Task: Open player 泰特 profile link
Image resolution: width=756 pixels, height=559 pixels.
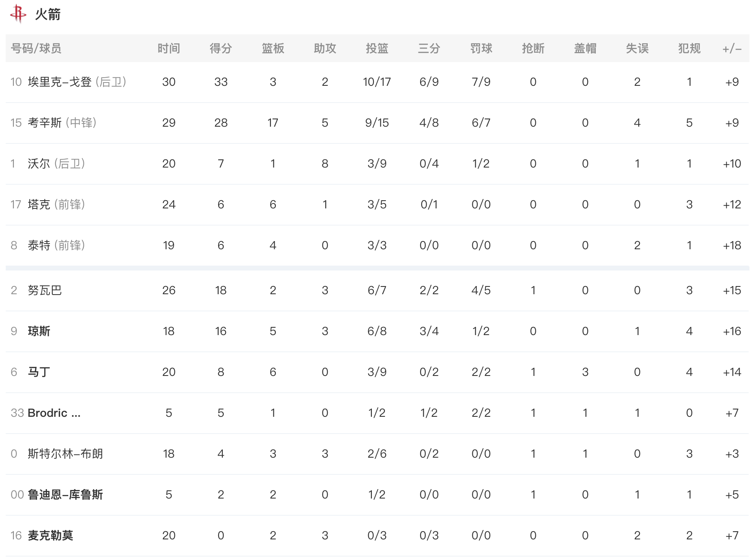Action: (39, 246)
